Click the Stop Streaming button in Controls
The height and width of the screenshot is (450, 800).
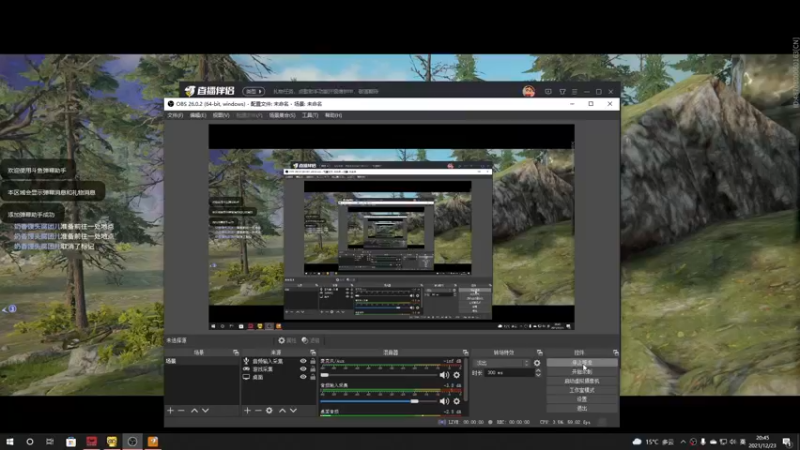pyautogui.click(x=582, y=363)
